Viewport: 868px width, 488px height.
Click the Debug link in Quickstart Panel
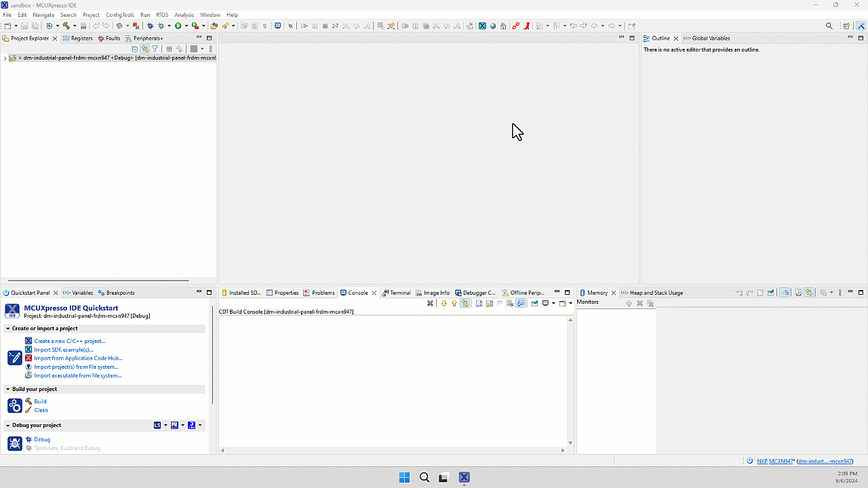42,439
